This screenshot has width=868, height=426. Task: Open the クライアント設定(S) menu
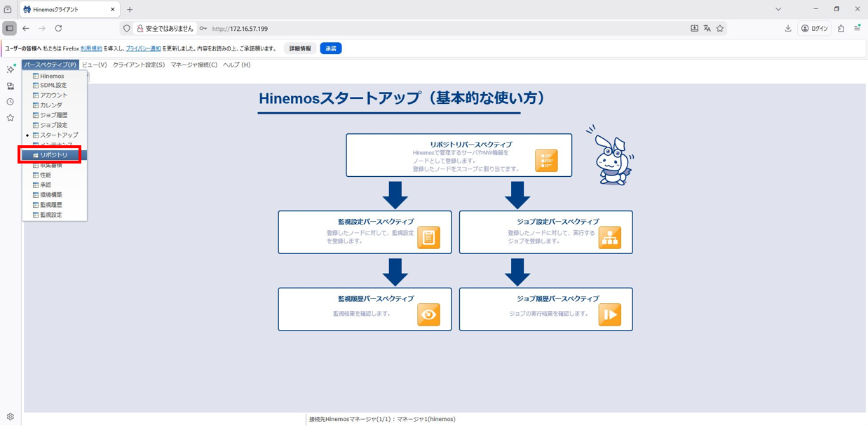[x=139, y=65]
